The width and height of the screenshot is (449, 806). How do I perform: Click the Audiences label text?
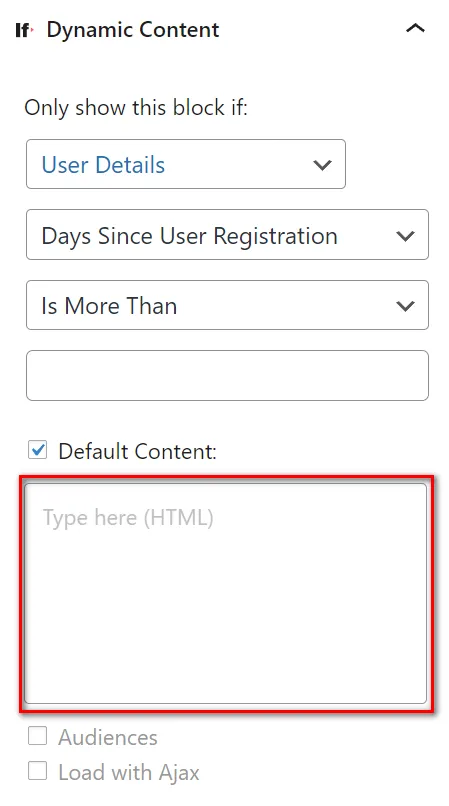click(108, 738)
